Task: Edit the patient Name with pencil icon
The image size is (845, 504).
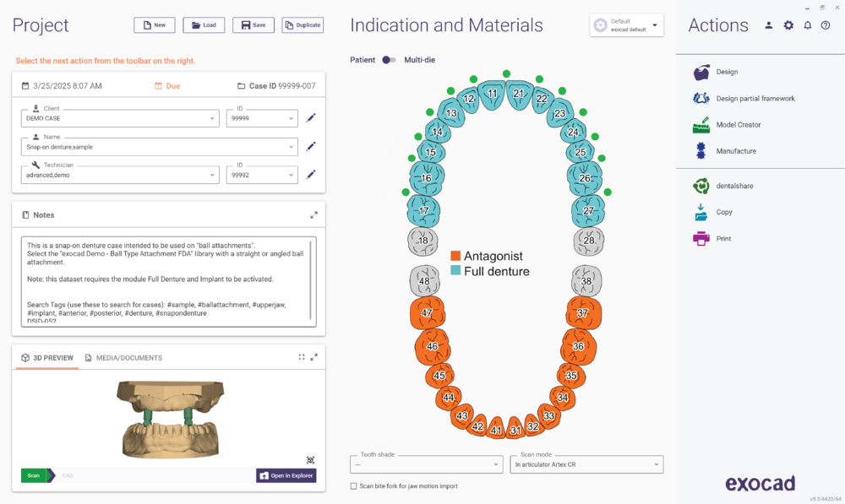Action: pos(311,146)
